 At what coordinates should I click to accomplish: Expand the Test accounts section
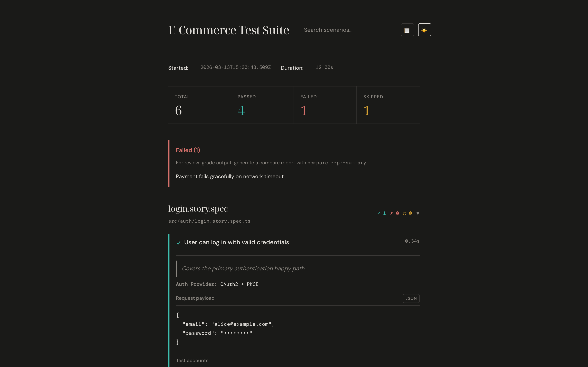pyautogui.click(x=192, y=360)
